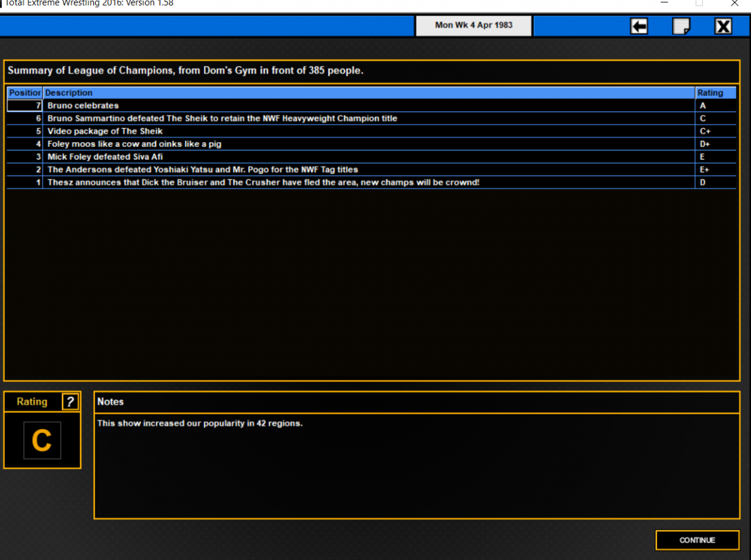
Task: Open the notepad icon in top bar
Action: [681, 26]
